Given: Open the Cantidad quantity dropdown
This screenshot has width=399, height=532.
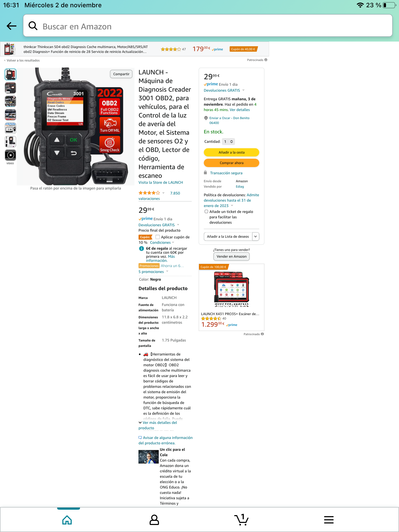Looking at the screenshot, I should tap(229, 142).
